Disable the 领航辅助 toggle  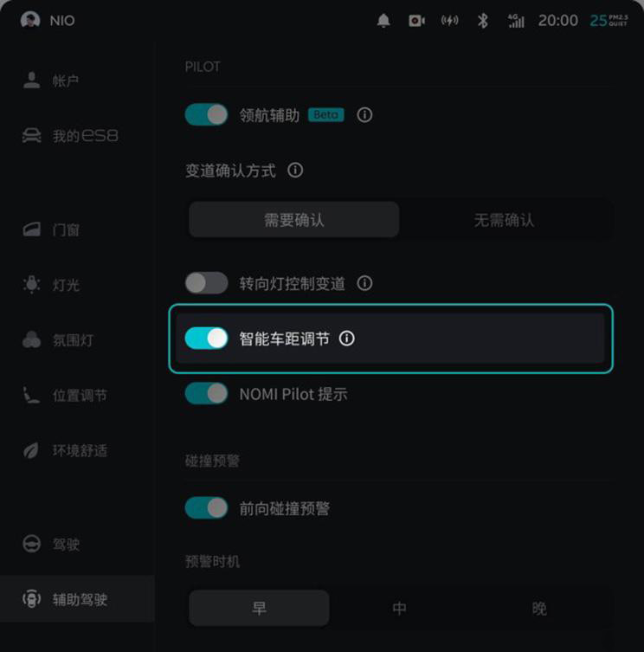(x=206, y=114)
